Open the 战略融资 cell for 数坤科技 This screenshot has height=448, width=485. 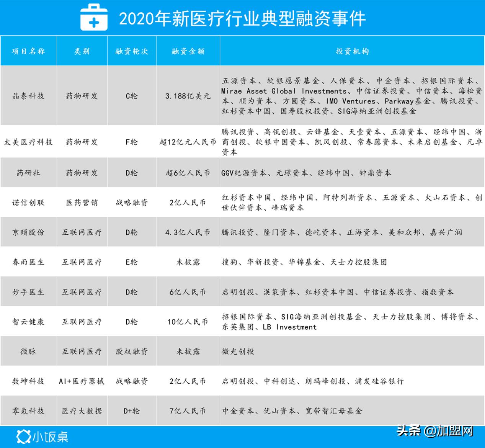pyautogui.click(x=132, y=381)
